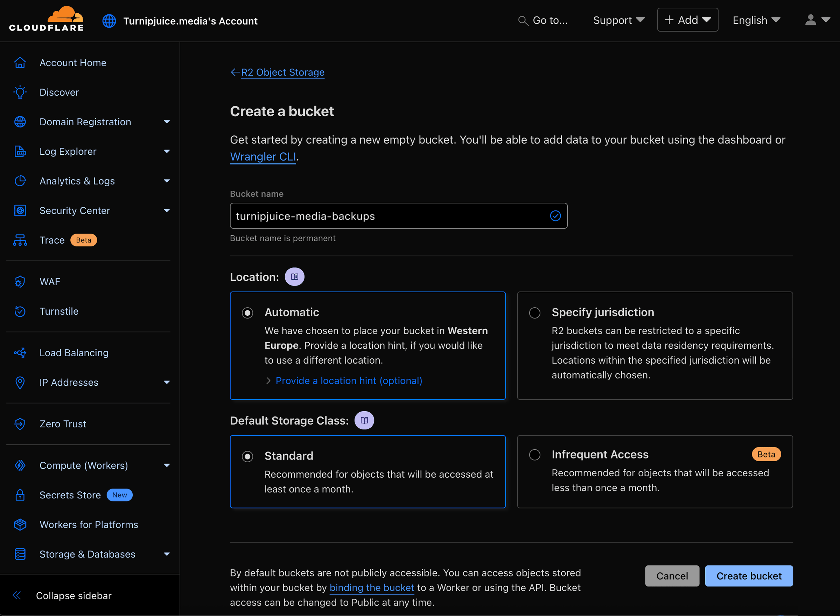Open Zero Trust in the sidebar
This screenshot has width=840, height=616.
coord(63,424)
